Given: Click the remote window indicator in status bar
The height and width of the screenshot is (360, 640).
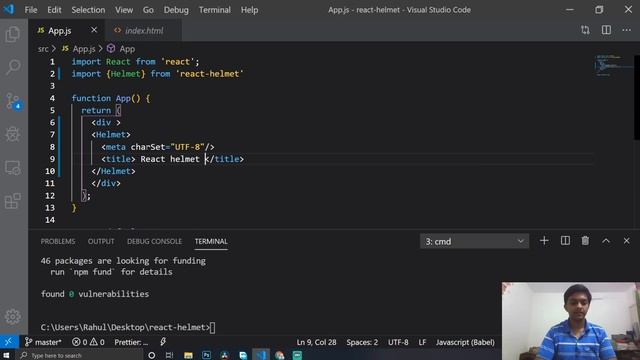Looking at the screenshot, I should click(8, 342).
